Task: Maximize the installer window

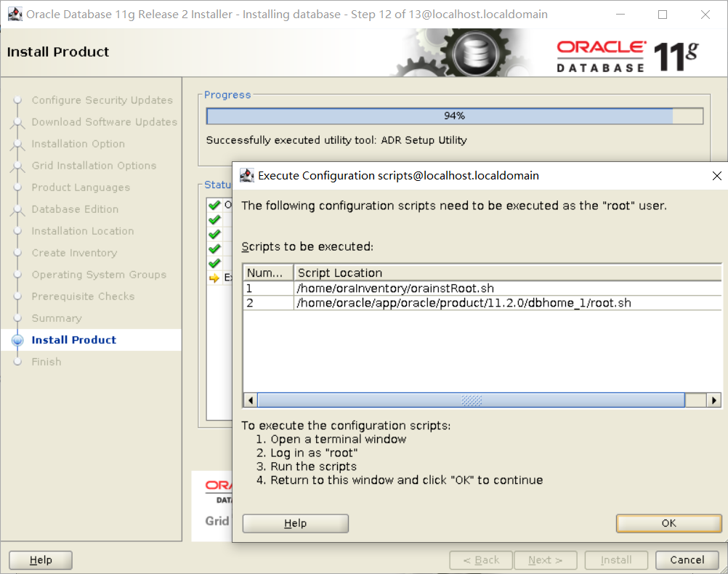Action: point(663,15)
